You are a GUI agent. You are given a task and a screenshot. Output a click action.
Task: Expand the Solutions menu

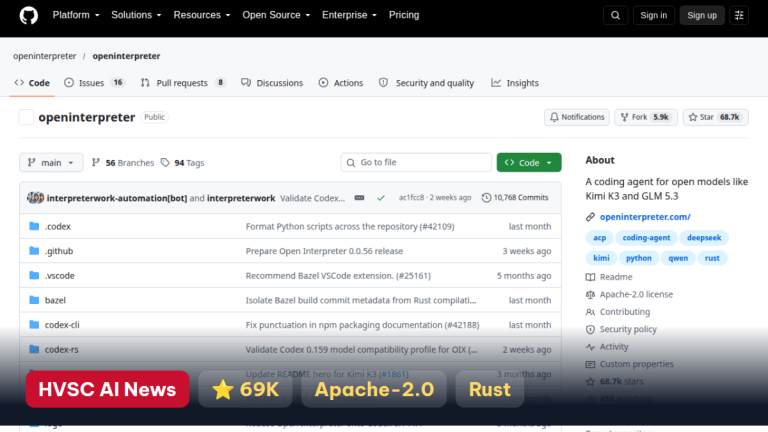click(136, 15)
